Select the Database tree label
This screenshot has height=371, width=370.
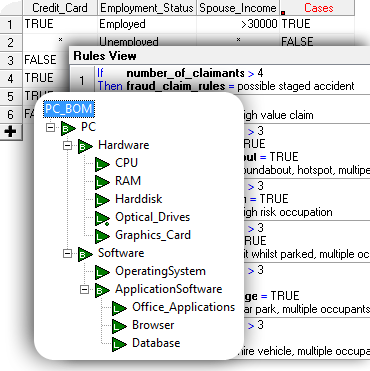156,343
